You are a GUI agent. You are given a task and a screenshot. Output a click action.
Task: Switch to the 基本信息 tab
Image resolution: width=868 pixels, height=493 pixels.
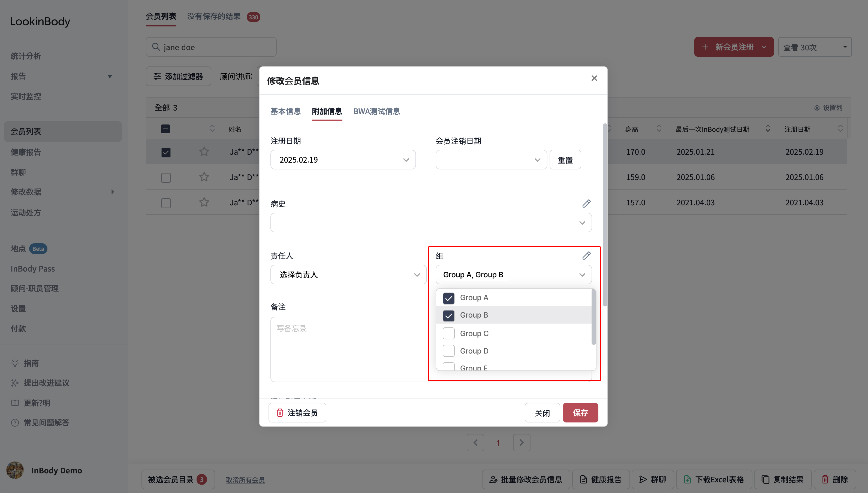pos(285,111)
